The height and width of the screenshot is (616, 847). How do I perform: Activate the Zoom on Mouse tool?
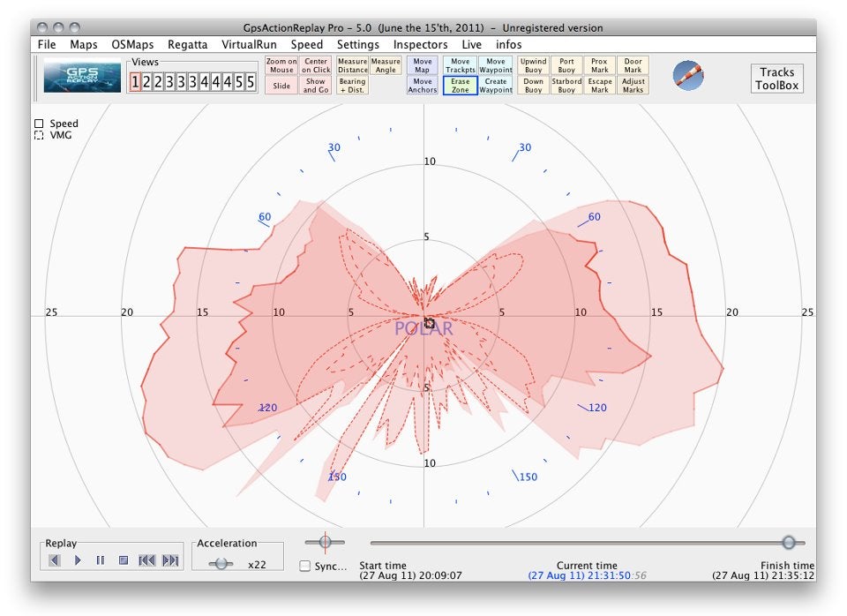point(281,65)
